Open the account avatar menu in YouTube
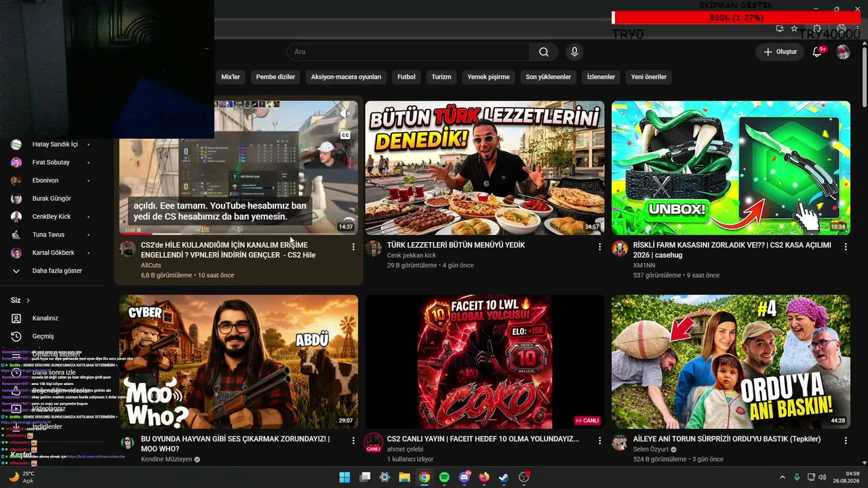868x488 pixels. tap(843, 52)
